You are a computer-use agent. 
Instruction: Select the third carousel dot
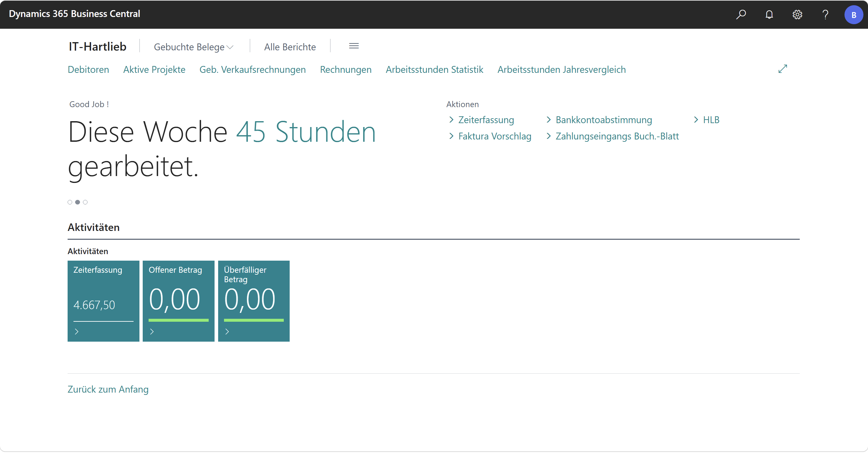[85, 202]
